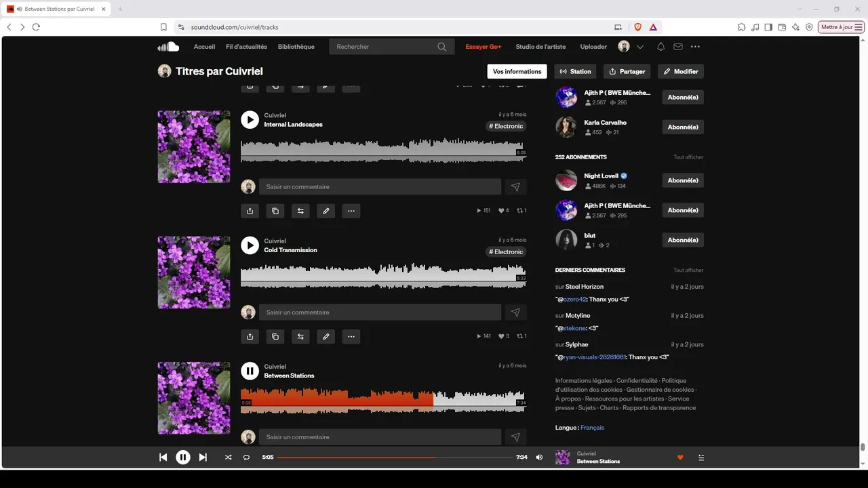The width and height of the screenshot is (868, 488).
Task: Click the # Electronic tag on Internal Landscapes
Action: tap(506, 126)
